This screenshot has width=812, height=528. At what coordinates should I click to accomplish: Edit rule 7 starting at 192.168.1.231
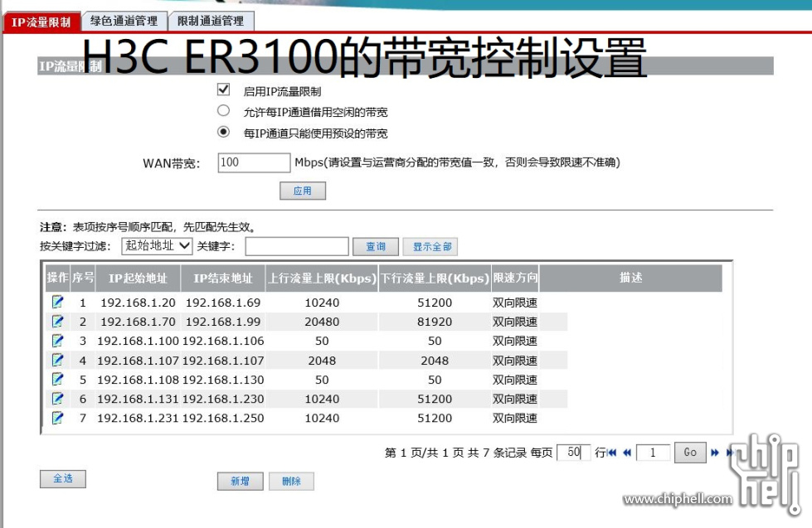click(57, 418)
